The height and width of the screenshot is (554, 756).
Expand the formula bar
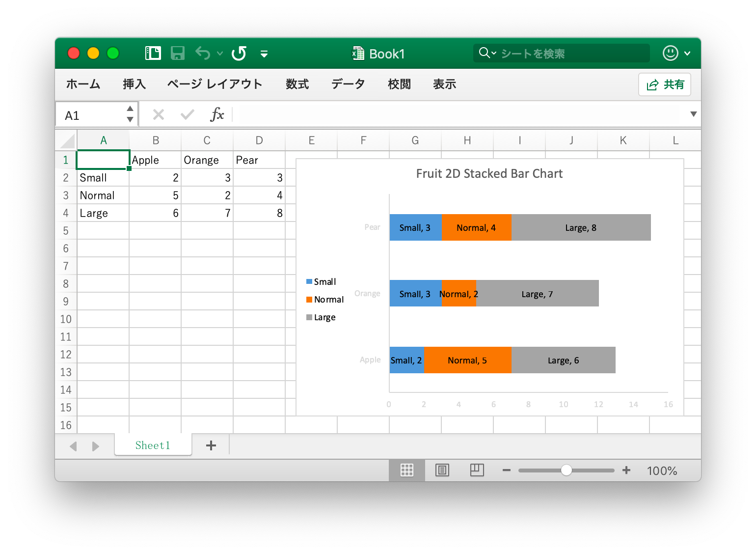693,114
